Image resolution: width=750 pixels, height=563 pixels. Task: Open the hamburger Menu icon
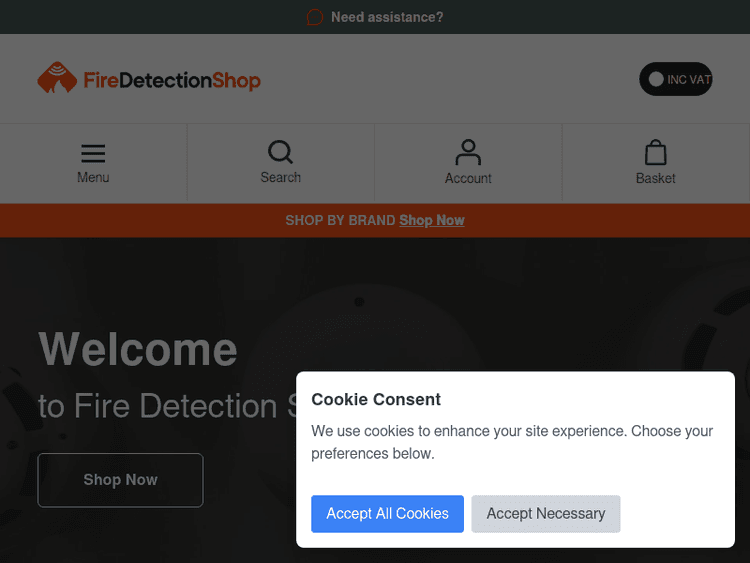click(x=93, y=153)
